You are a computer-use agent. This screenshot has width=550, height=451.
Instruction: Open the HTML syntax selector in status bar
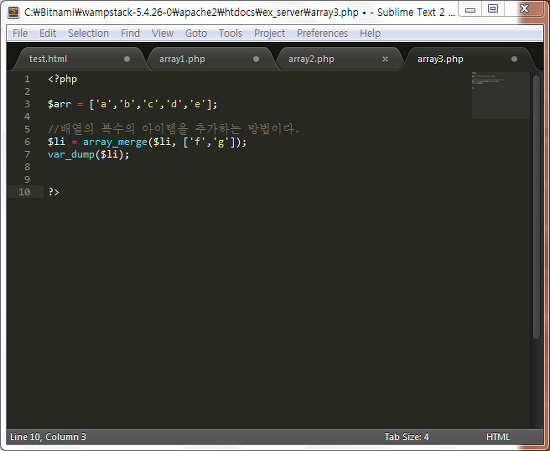point(498,437)
